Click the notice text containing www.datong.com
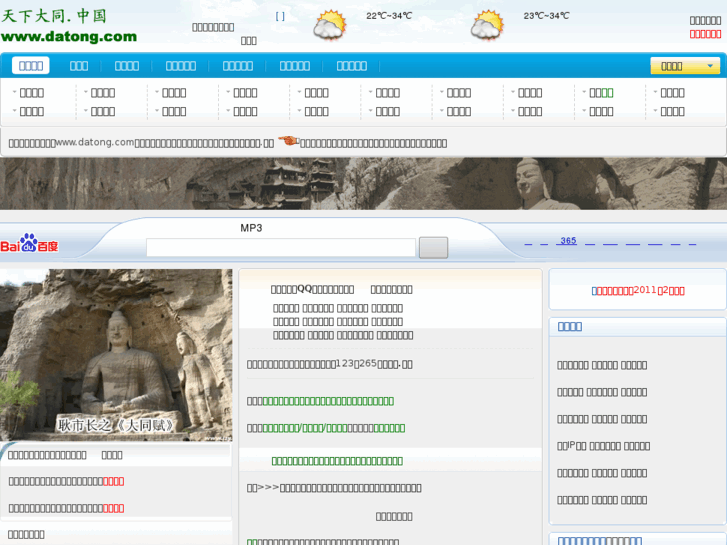The image size is (727, 545). pyautogui.click(x=141, y=143)
